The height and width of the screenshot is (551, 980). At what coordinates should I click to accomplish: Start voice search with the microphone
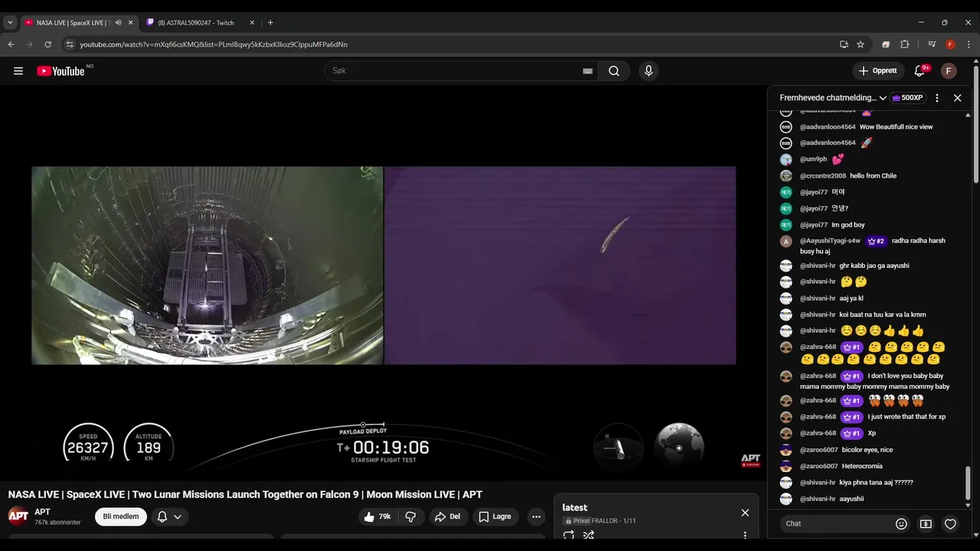click(648, 71)
